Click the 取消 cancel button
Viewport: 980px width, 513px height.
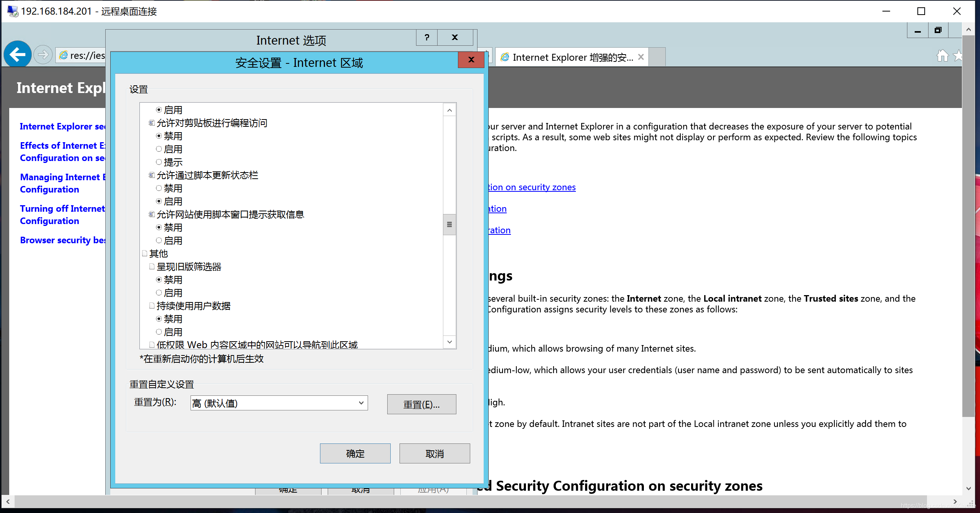coord(434,453)
